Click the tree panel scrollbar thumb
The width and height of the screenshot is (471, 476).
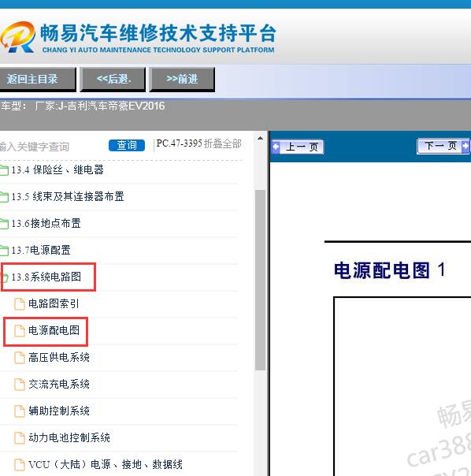(x=260, y=280)
